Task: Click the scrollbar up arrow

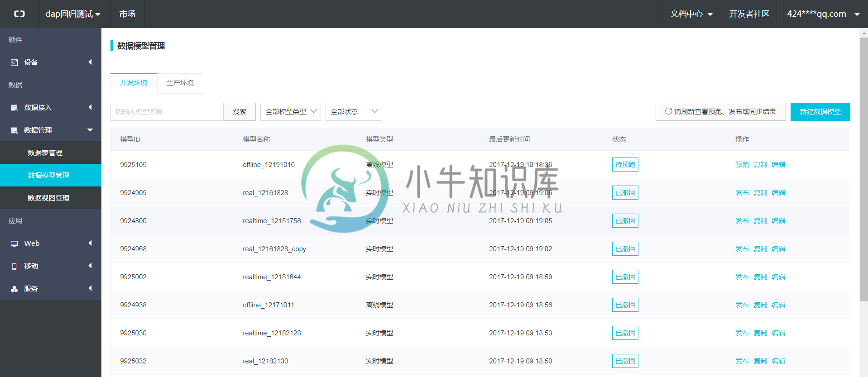Action: tap(864, 33)
